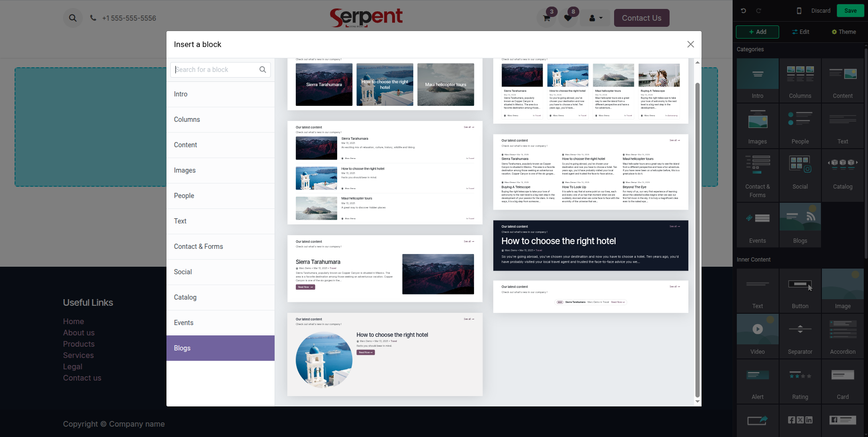Select the Catalog category in dialog list
Screen dimensions: 868x437
[x=221, y=297]
